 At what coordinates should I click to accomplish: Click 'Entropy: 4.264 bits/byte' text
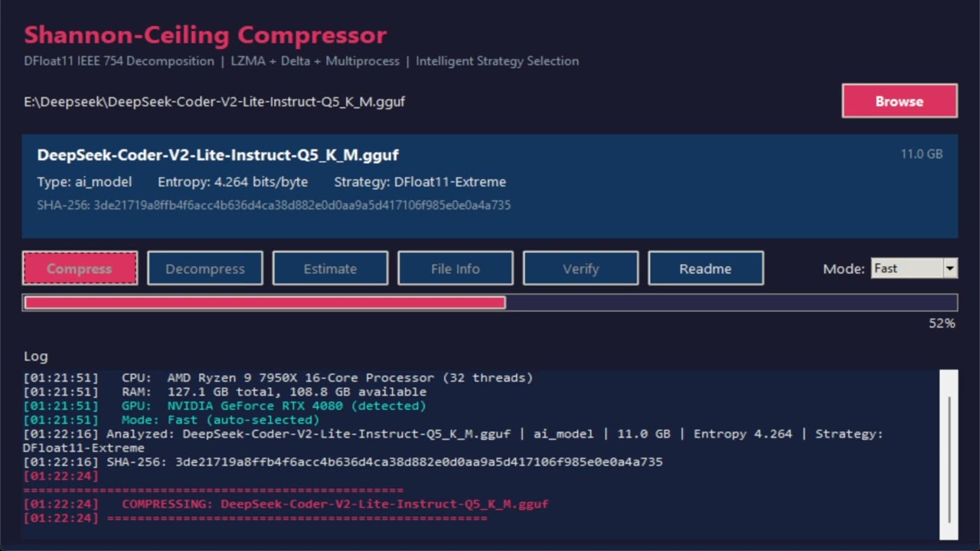click(x=233, y=182)
